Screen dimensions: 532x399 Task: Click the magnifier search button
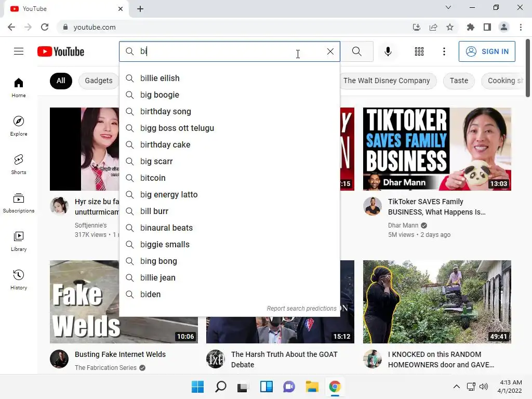[x=356, y=51]
